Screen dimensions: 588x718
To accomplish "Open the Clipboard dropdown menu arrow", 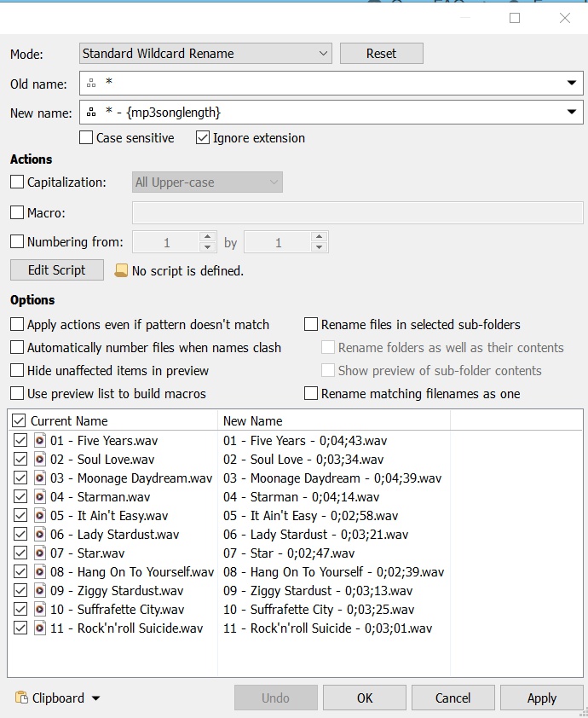I will point(95,698).
